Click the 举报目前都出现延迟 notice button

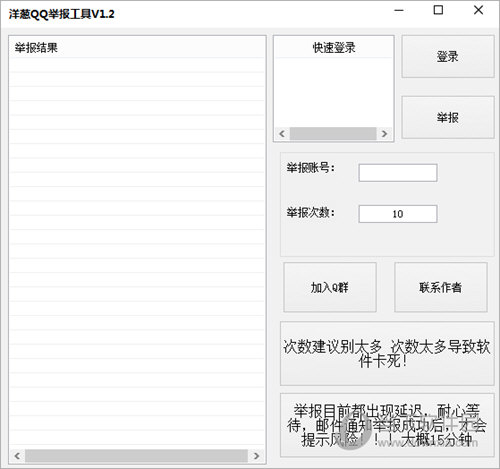tap(387, 425)
